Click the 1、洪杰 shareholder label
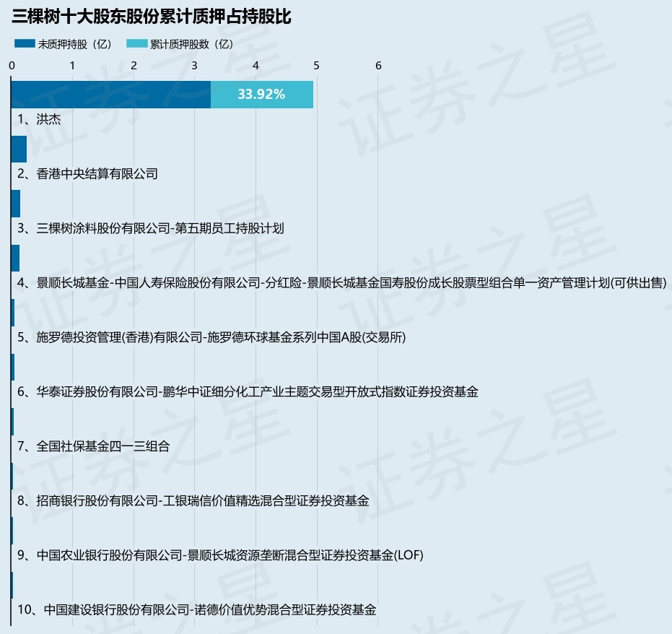Viewport: 672px width, 634px height. [x=39, y=119]
